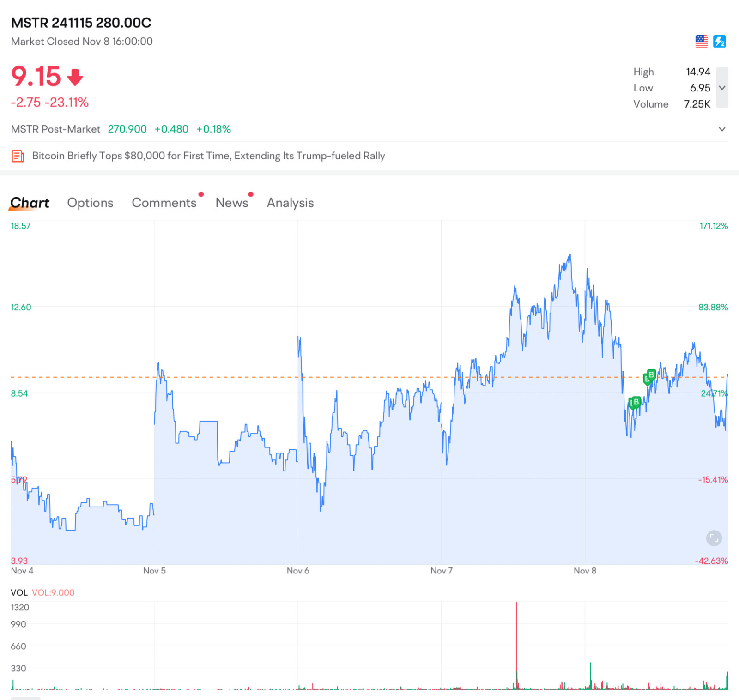Screen dimensions: 739x700
Task: Select the Chart tab
Action: pos(30,203)
